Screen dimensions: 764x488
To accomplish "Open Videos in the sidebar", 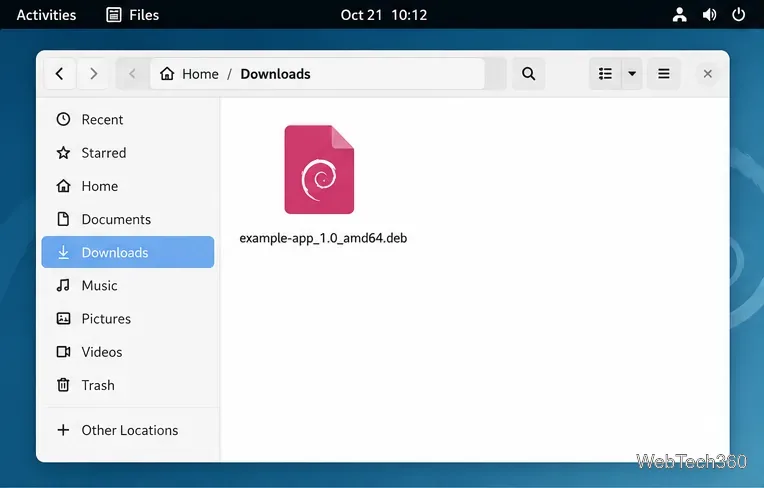I will click(x=128, y=352).
